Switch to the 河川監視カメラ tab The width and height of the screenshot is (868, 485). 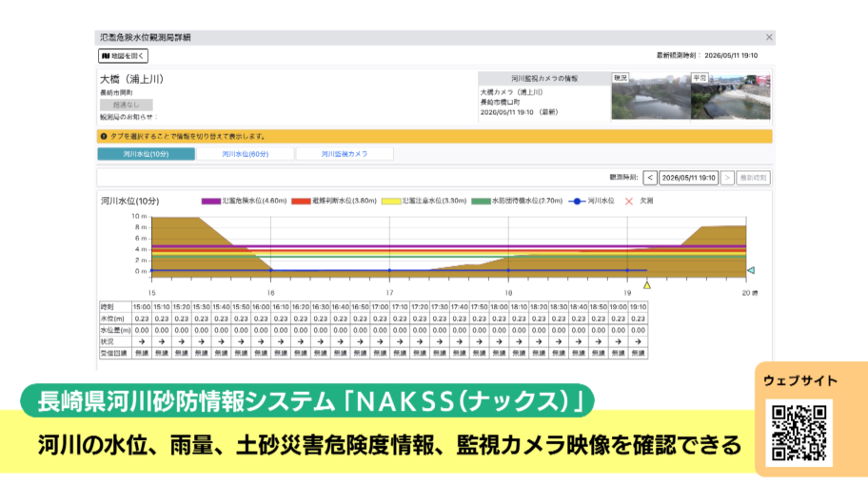[x=345, y=154]
